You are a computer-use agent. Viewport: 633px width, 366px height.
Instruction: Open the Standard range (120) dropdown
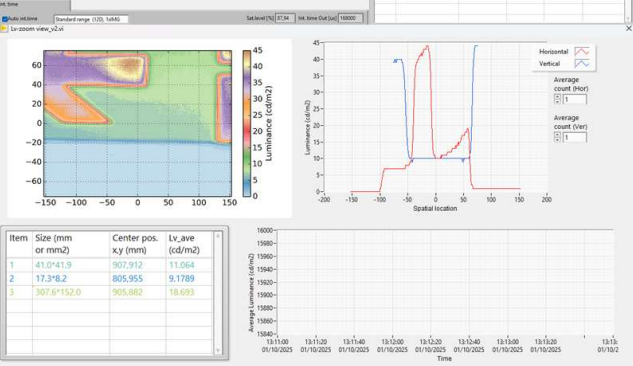(91, 19)
